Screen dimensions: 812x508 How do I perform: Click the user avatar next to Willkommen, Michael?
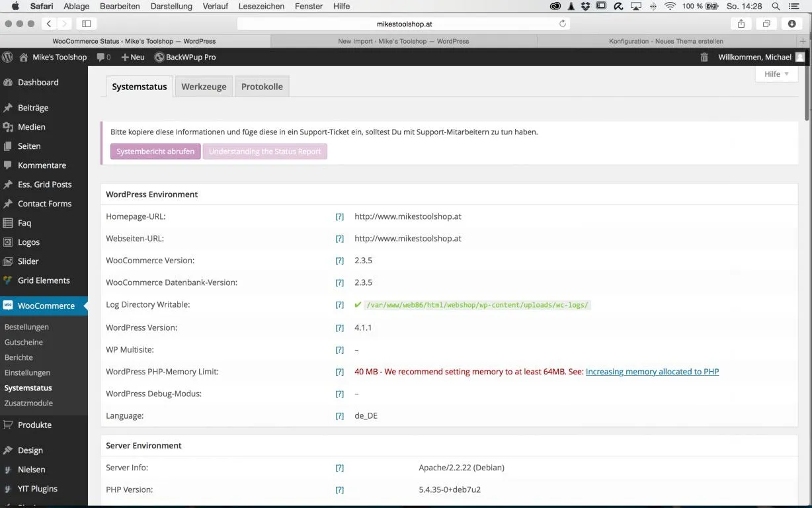(800, 57)
